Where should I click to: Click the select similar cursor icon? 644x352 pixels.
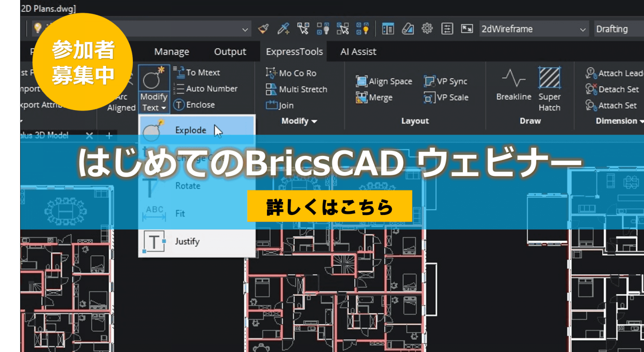point(303,29)
